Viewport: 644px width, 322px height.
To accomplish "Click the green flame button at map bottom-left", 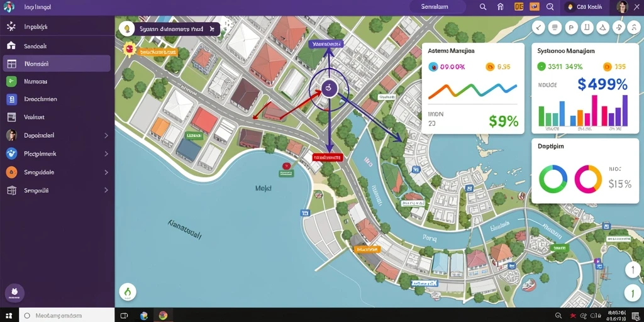I will coord(127,291).
